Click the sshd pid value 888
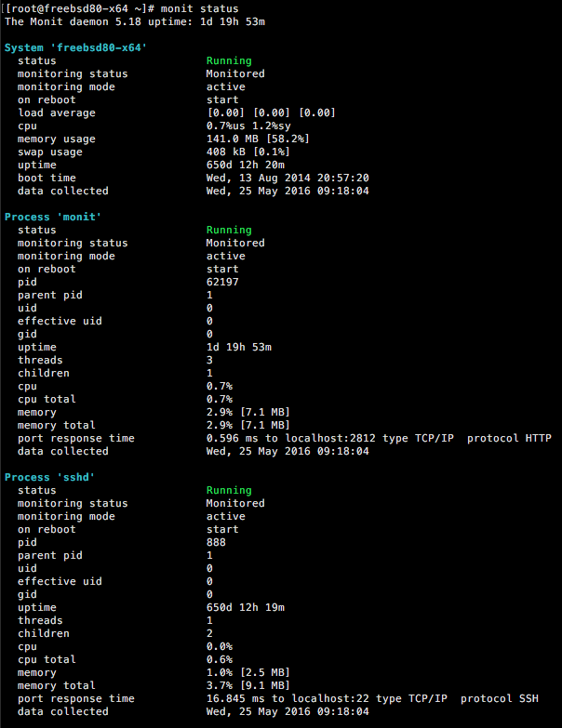The image size is (562, 728). tap(216, 542)
